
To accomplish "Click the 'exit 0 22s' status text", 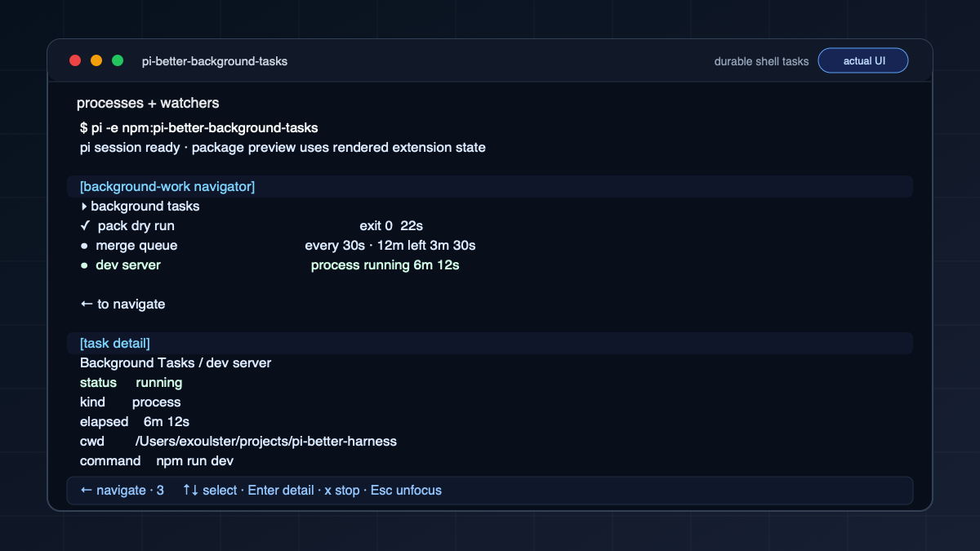I will (391, 226).
